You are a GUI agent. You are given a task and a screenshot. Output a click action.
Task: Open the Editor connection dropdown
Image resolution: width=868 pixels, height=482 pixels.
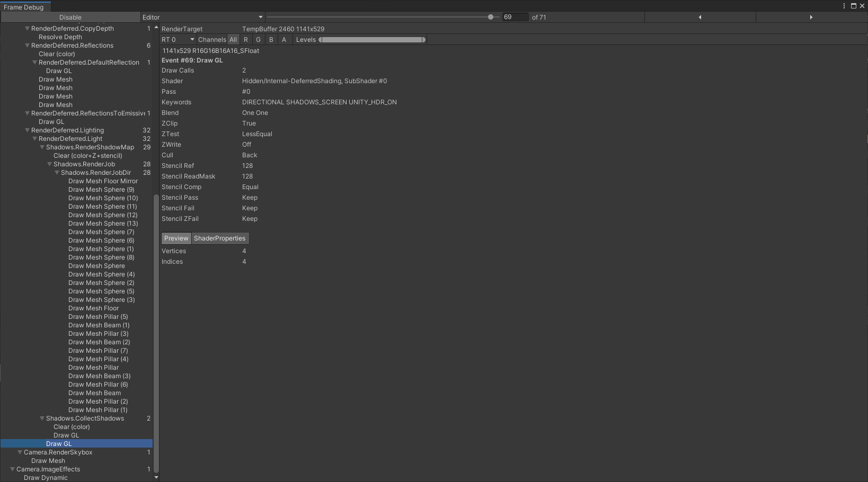coord(202,17)
